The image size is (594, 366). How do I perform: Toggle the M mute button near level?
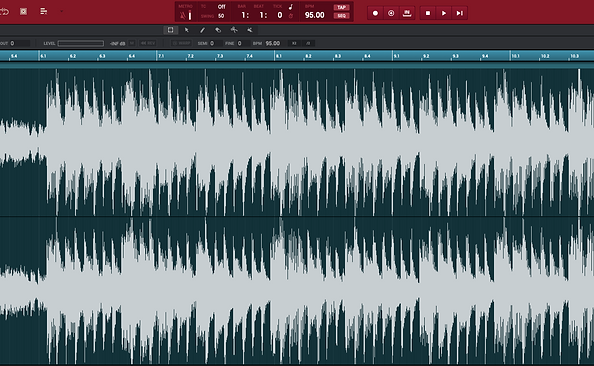[132, 43]
